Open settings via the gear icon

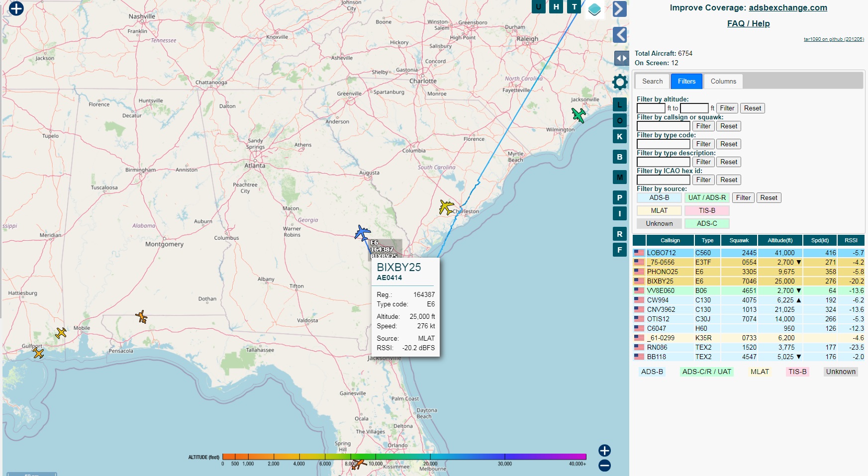[x=620, y=82]
